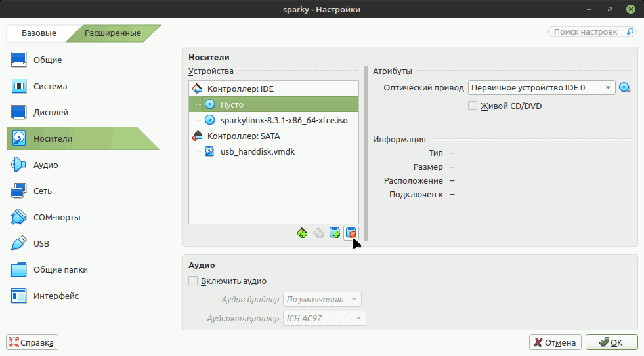Screen dimensions: 644x356
Task: Open the USB settings category
Action: tap(83, 244)
